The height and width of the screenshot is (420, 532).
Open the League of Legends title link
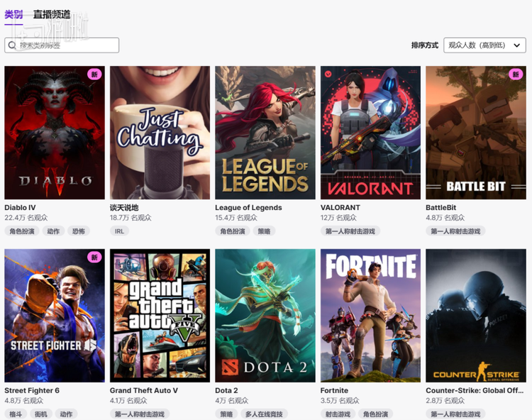(x=248, y=208)
